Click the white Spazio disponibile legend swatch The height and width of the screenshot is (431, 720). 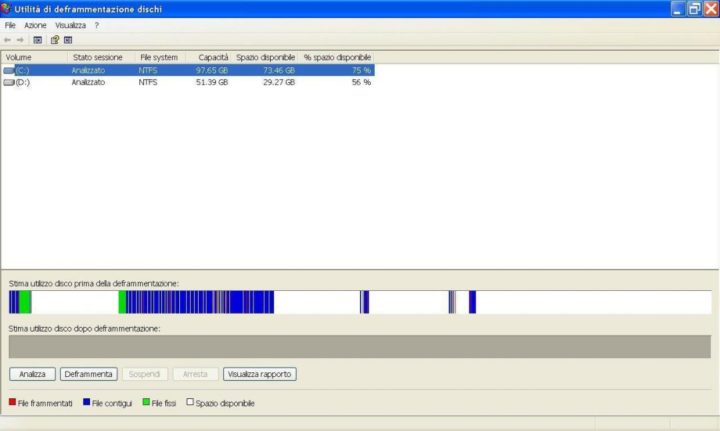(190, 402)
